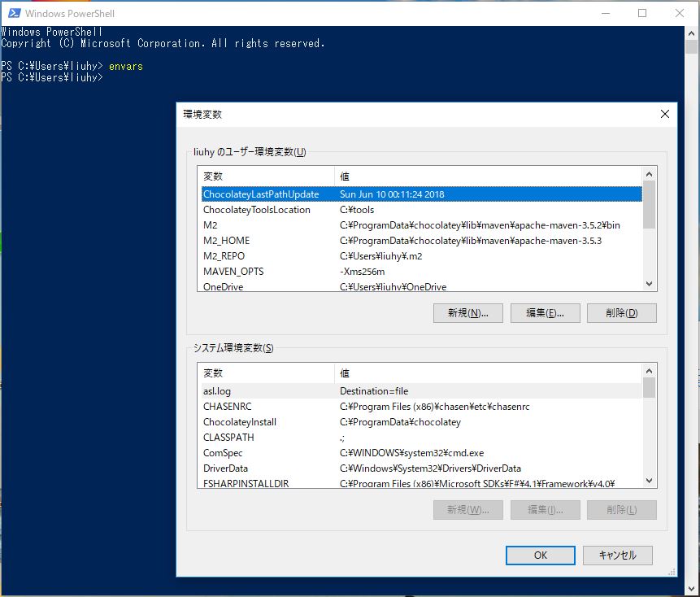Select the OneDrive user variable

[421, 286]
